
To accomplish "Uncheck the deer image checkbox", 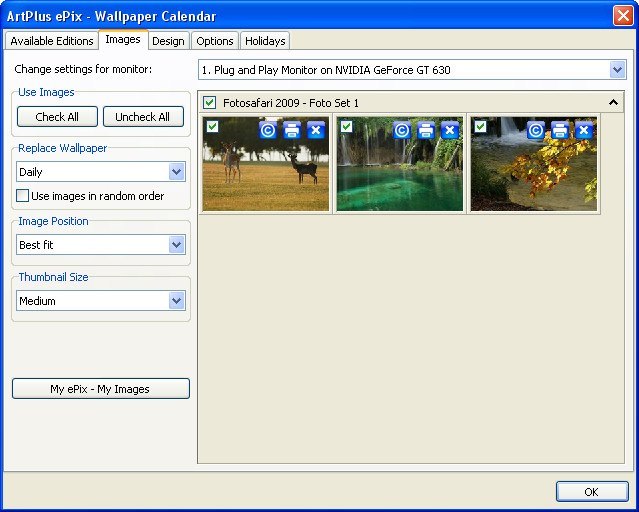I will click(212, 126).
